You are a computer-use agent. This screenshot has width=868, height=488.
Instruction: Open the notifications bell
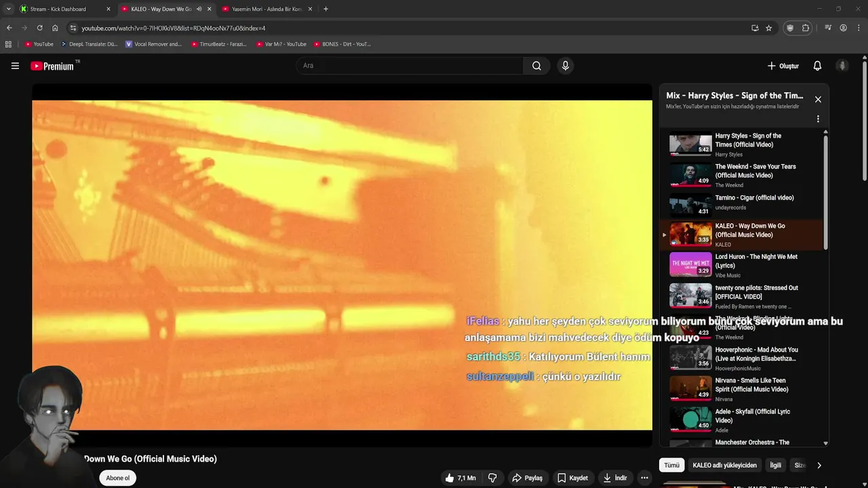coord(817,66)
